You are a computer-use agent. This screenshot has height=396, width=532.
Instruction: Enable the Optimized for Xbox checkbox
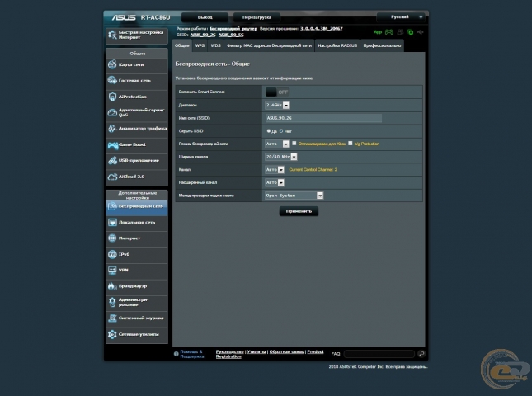[294, 144]
